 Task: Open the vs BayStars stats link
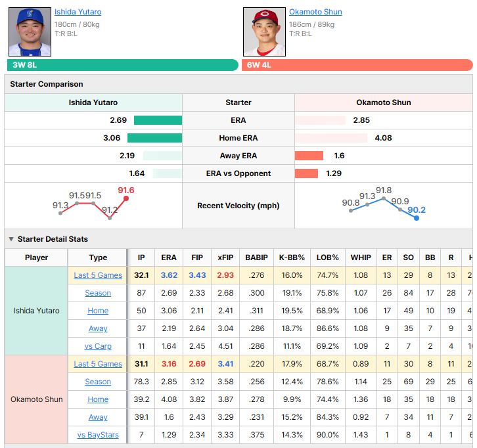(98, 435)
